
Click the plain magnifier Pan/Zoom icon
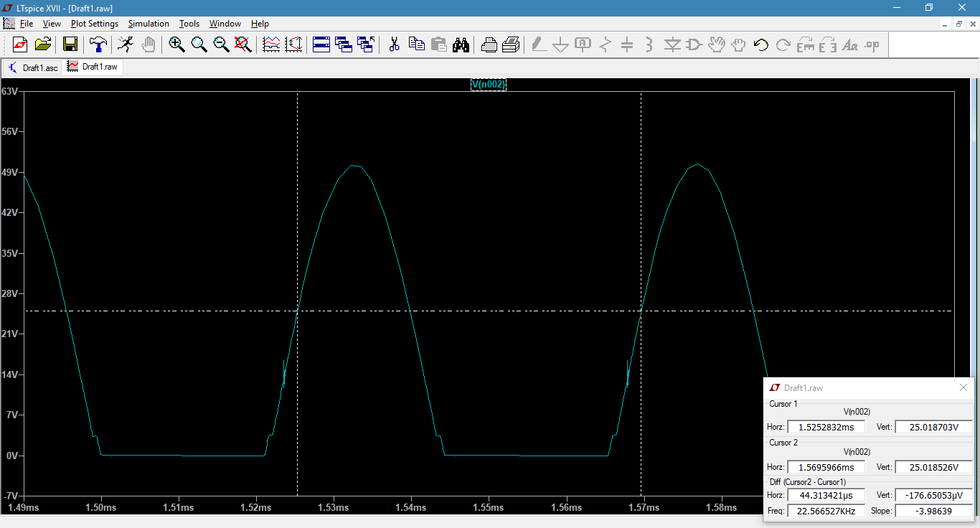tap(199, 44)
